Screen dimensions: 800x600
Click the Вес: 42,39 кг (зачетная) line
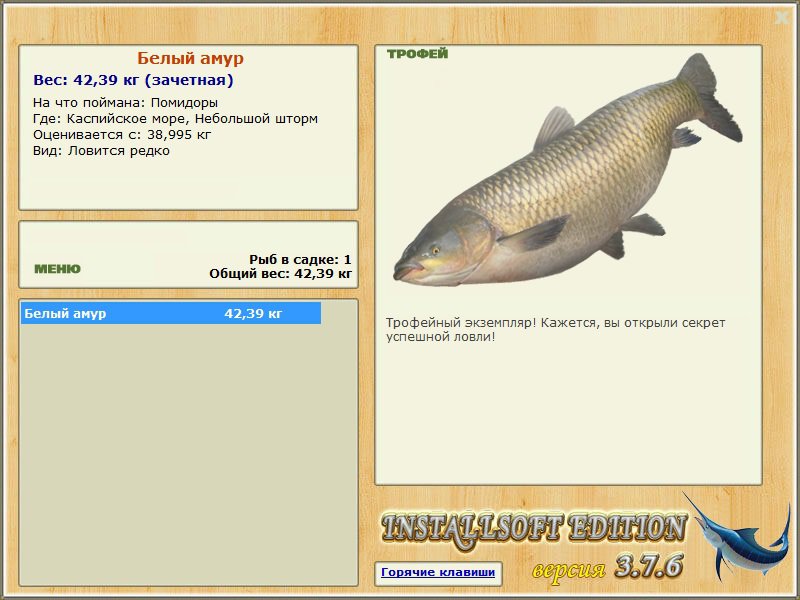[133, 80]
